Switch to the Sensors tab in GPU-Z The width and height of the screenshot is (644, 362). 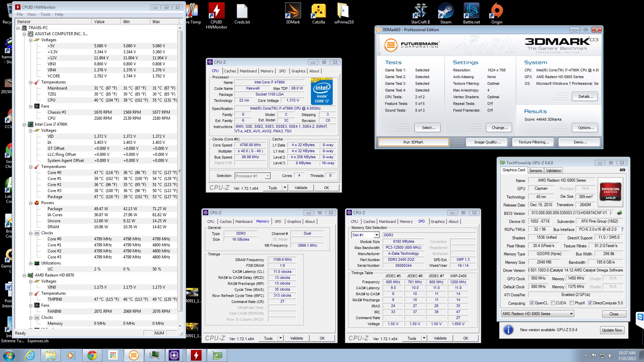click(x=535, y=171)
